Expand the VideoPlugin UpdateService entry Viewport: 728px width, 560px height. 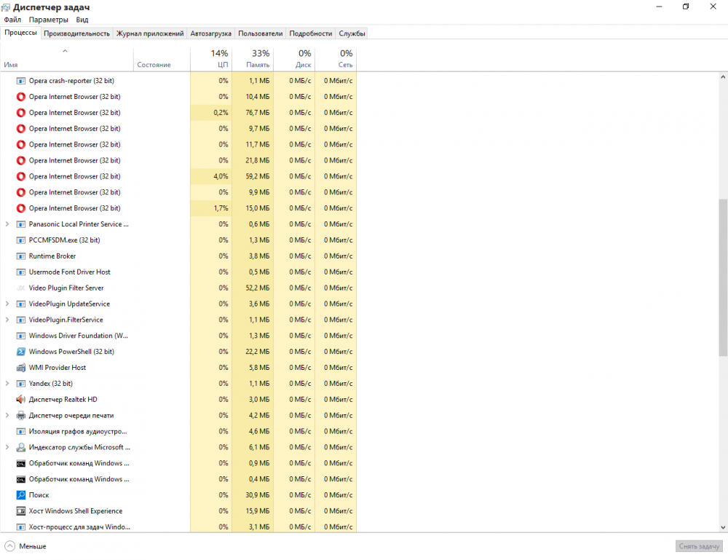pos(7,304)
